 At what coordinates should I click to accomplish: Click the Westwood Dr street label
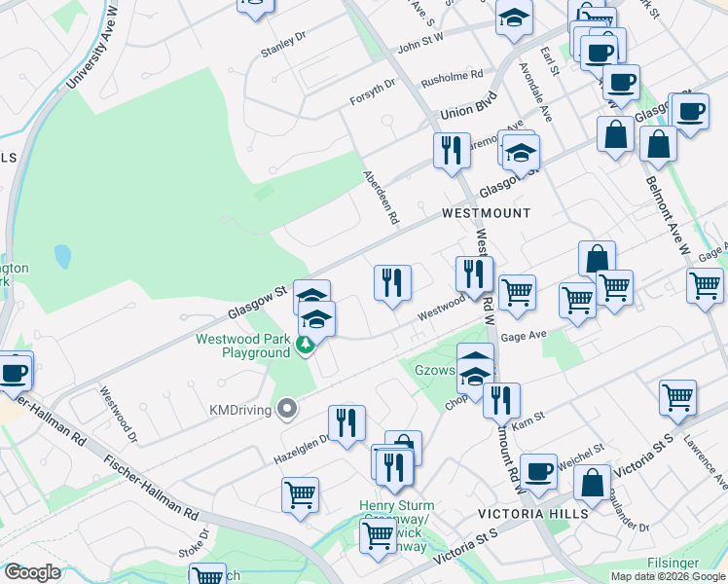point(119,414)
